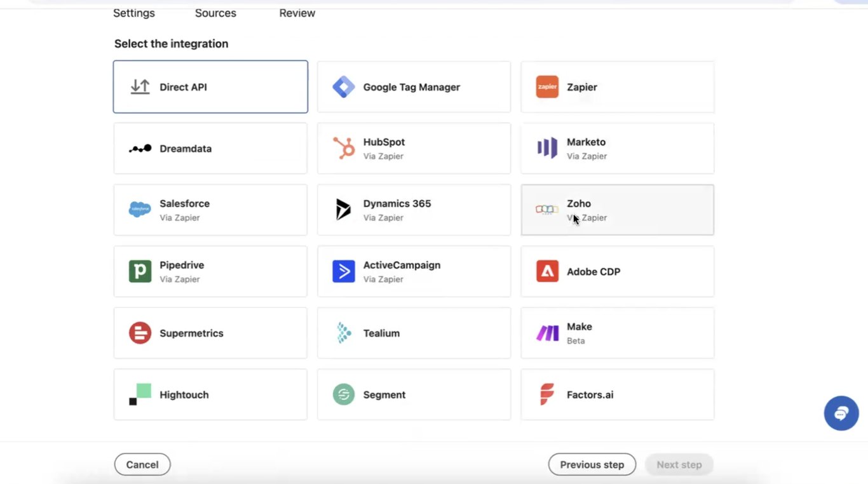This screenshot has width=868, height=484.
Task: Click the Factors.ai red logo
Action: click(547, 394)
